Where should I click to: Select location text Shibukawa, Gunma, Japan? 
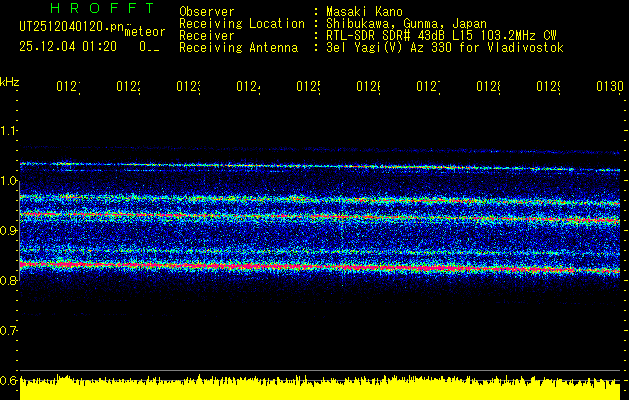click(406, 24)
